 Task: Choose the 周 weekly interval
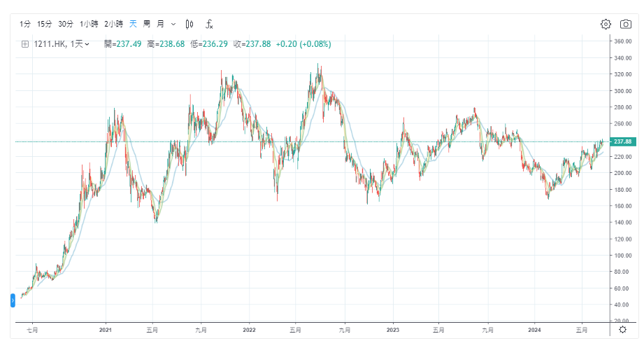(x=147, y=24)
